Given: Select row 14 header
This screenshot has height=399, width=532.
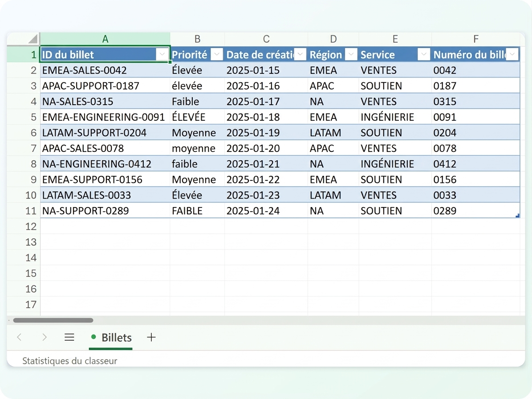Looking at the screenshot, I should tap(24, 257).
